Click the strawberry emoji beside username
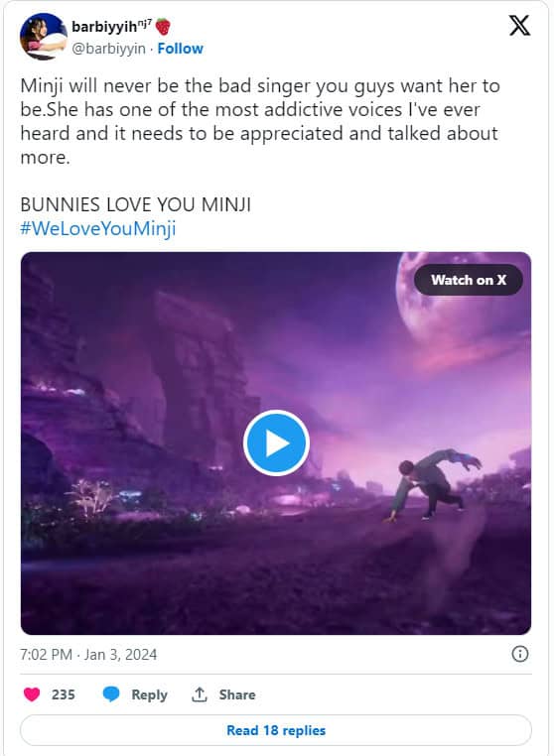The image size is (554, 756). tap(163, 27)
